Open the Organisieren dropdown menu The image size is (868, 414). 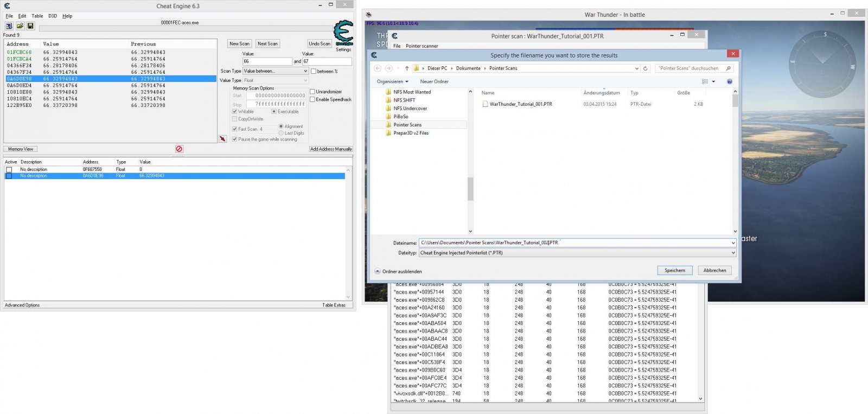tap(392, 81)
